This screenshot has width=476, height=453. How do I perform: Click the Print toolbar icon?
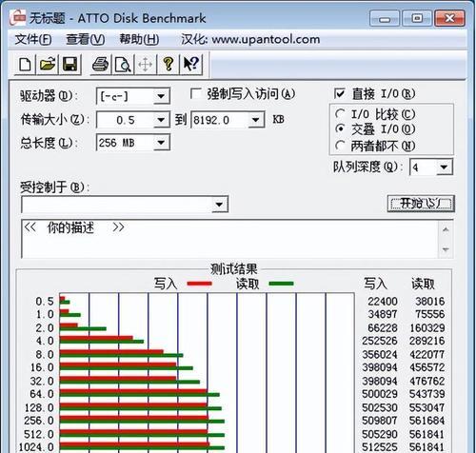[101, 65]
